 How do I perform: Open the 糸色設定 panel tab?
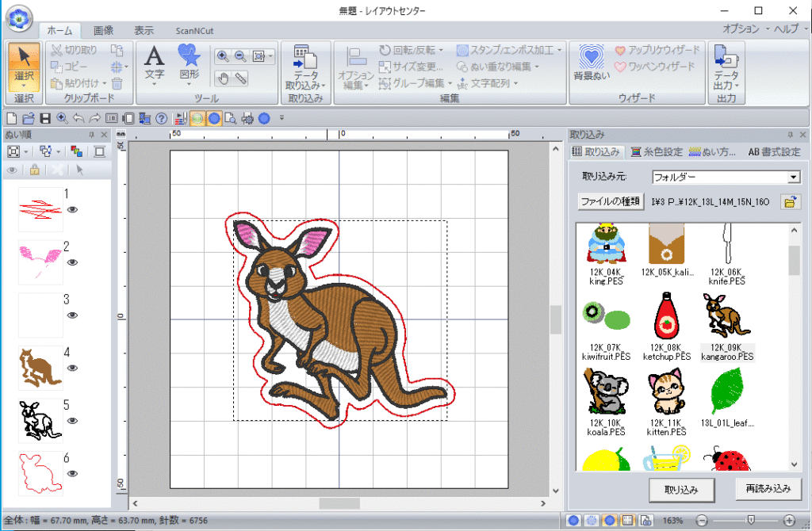tap(657, 151)
